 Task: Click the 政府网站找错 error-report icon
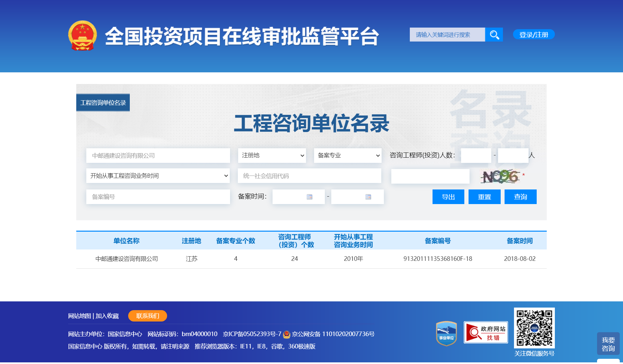tap(485, 333)
